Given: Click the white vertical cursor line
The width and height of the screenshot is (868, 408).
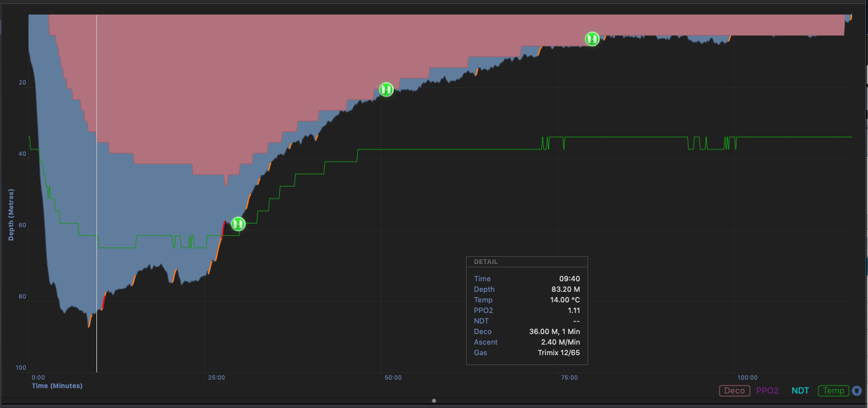Looking at the screenshot, I should coord(97,198).
